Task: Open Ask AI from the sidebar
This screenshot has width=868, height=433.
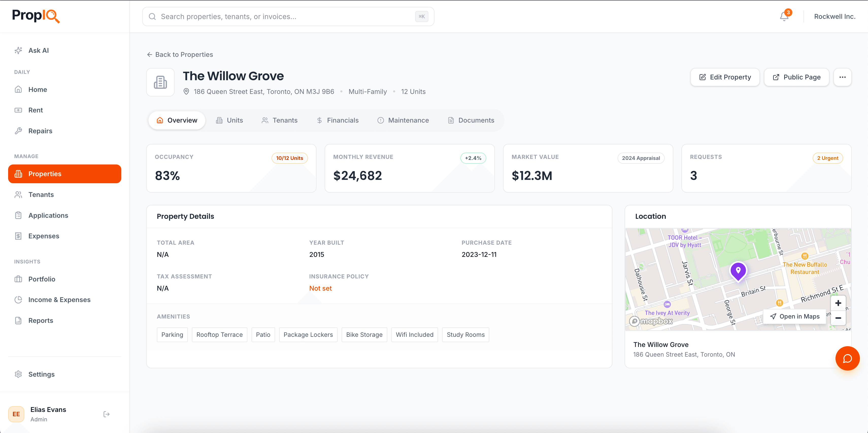Action: pos(38,50)
